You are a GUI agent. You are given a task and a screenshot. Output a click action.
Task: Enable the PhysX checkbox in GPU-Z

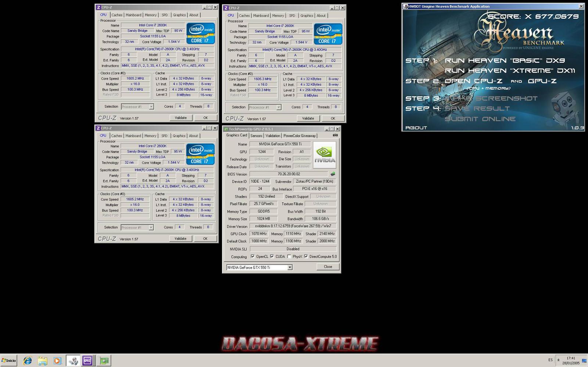(x=289, y=256)
